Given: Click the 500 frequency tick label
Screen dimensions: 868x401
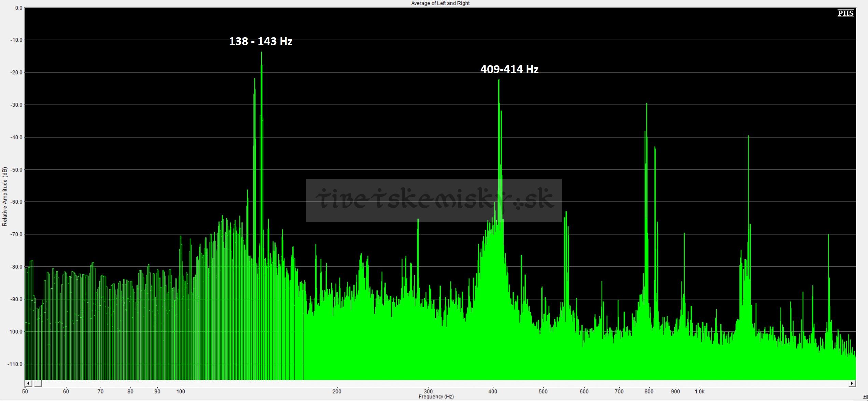Looking at the screenshot, I should click(x=543, y=391).
